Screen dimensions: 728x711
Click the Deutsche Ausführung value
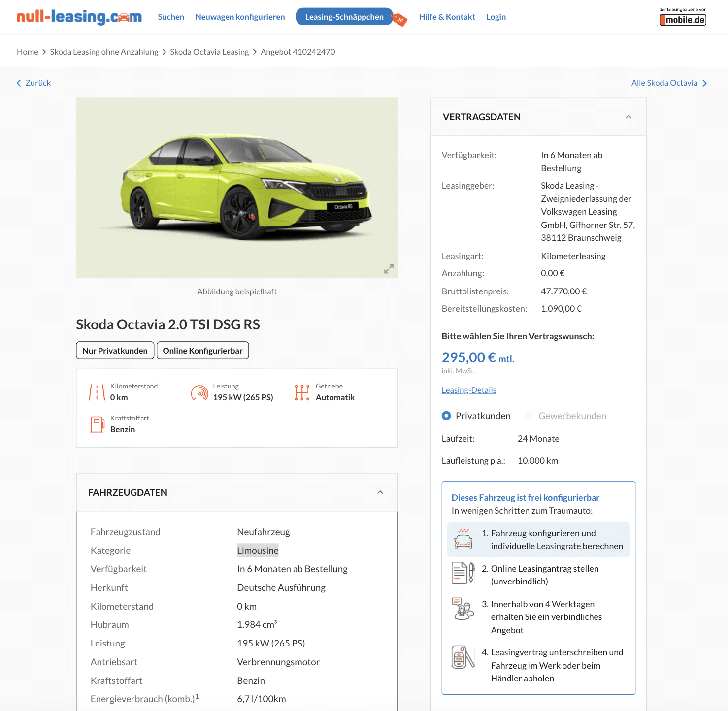tap(281, 587)
